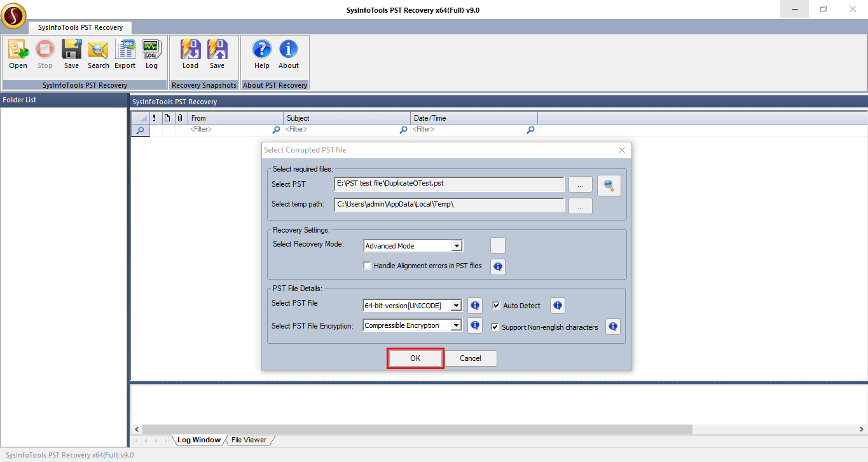Click magnifier search icon beside Select PST
Image resolution: width=868 pixels, height=462 pixels.
tap(609, 186)
